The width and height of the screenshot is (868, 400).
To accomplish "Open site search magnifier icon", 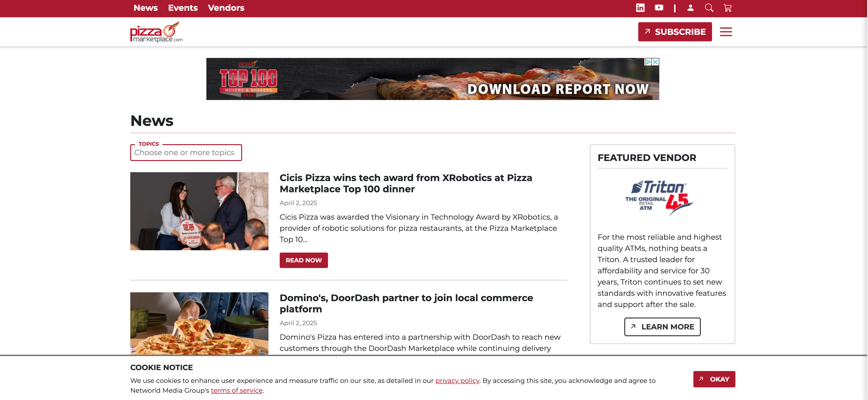I will point(709,8).
